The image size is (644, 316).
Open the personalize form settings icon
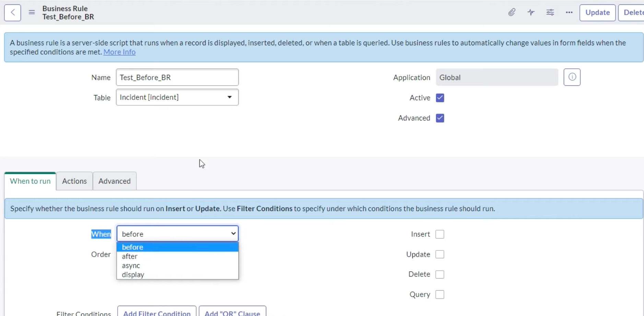[550, 12]
